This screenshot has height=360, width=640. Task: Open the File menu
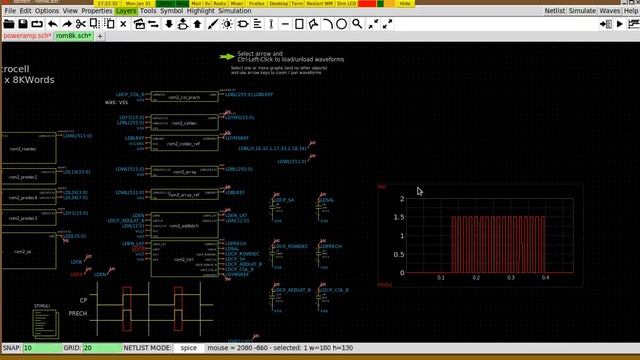tap(10, 11)
